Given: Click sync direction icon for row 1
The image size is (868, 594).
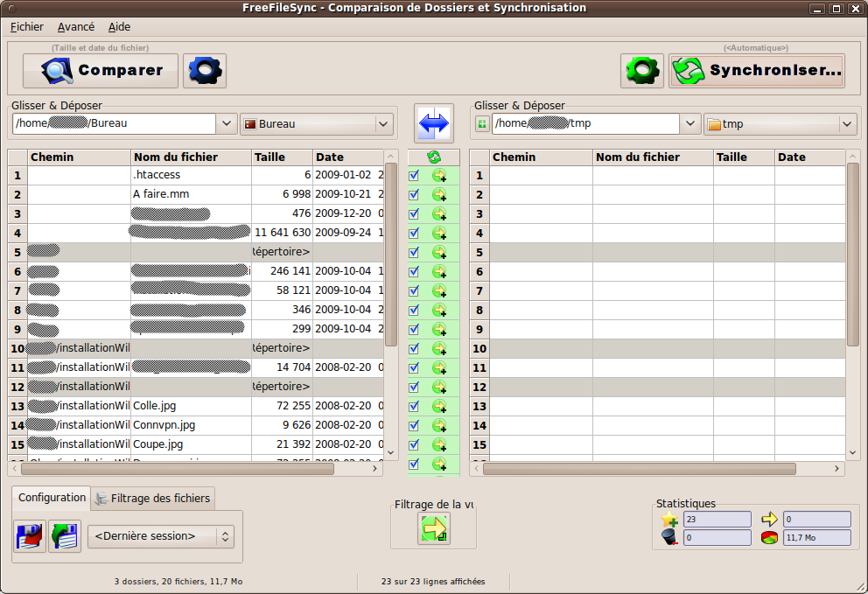Looking at the screenshot, I should point(439,176).
